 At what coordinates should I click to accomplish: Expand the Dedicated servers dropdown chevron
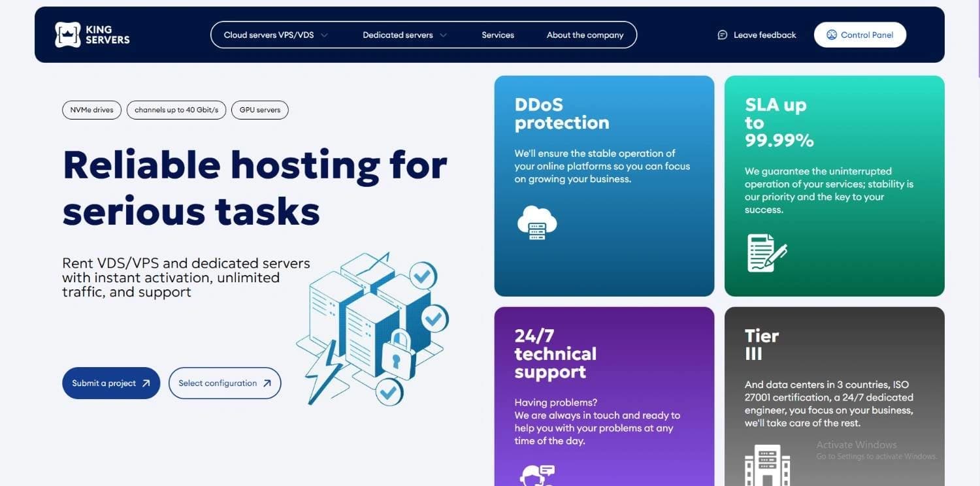pyautogui.click(x=444, y=35)
